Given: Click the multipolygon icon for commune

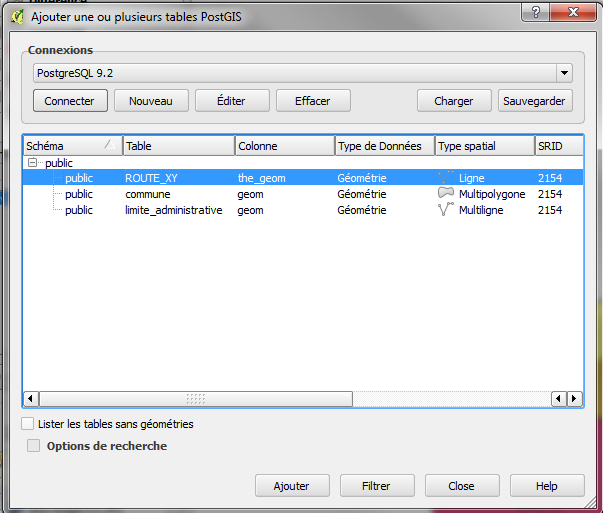Looking at the screenshot, I should point(446,194).
